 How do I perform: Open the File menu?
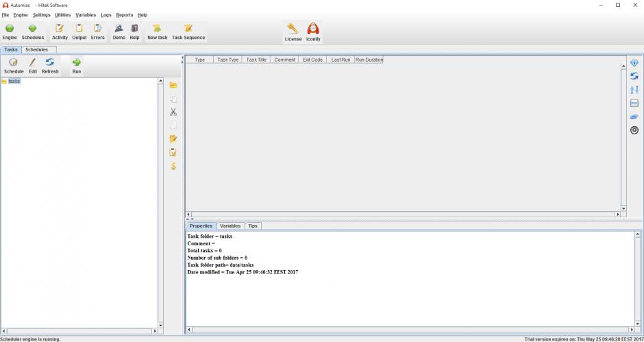click(x=5, y=15)
